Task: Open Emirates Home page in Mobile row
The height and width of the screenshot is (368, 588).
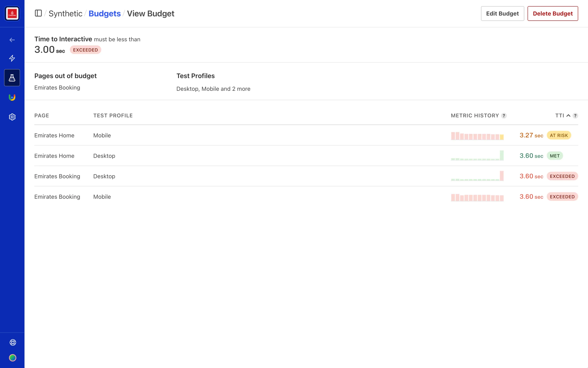Action: click(x=54, y=135)
